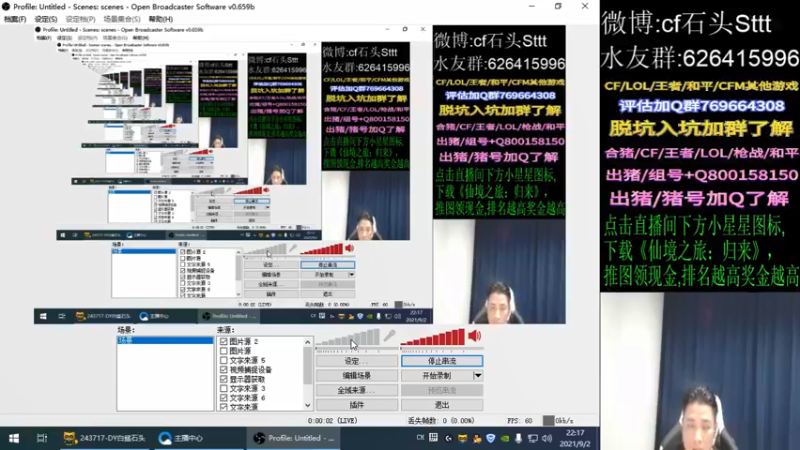800x450 pixels.
Task: Open the system volume tray icon
Action: pyautogui.click(x=547, y=438)
